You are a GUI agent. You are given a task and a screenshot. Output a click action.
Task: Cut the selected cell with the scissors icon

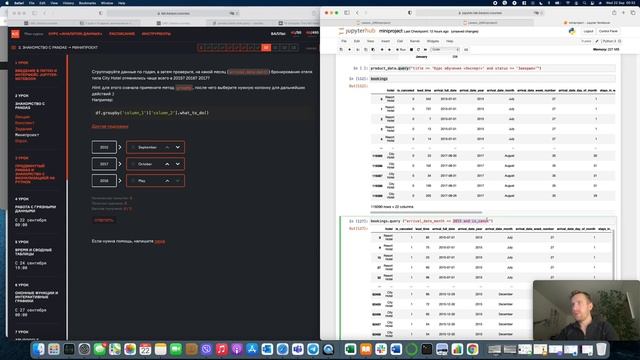tap(358, 49)
